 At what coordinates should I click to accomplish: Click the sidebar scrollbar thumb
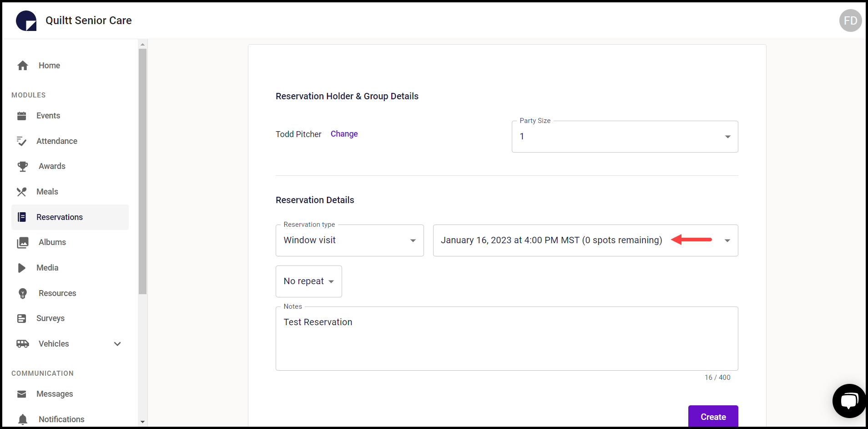142,171
